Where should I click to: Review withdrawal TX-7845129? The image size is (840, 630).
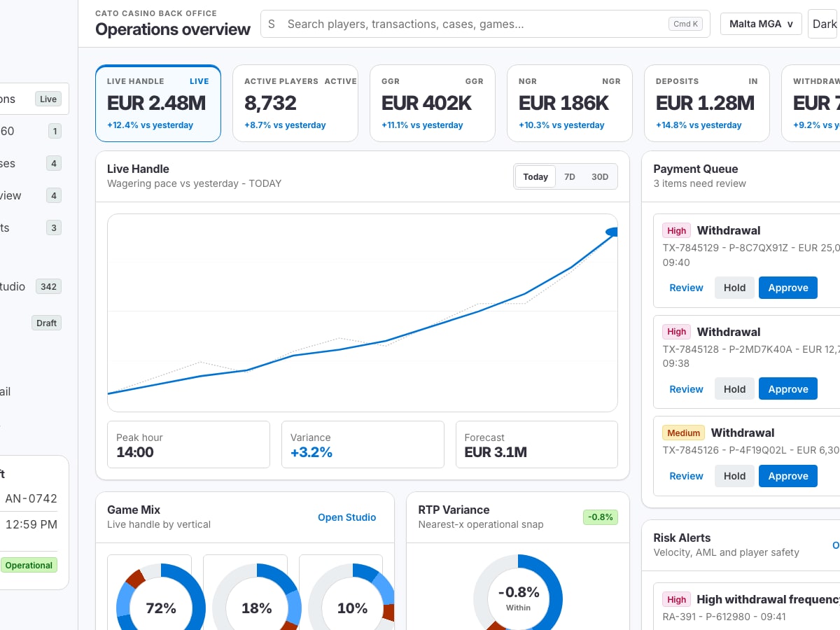tap(686, 288)
